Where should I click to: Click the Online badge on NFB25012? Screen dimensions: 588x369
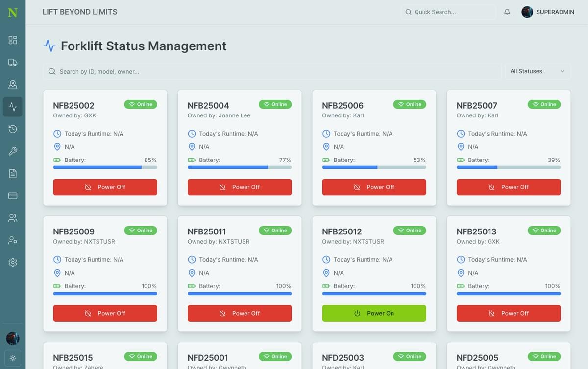(410, 231)
